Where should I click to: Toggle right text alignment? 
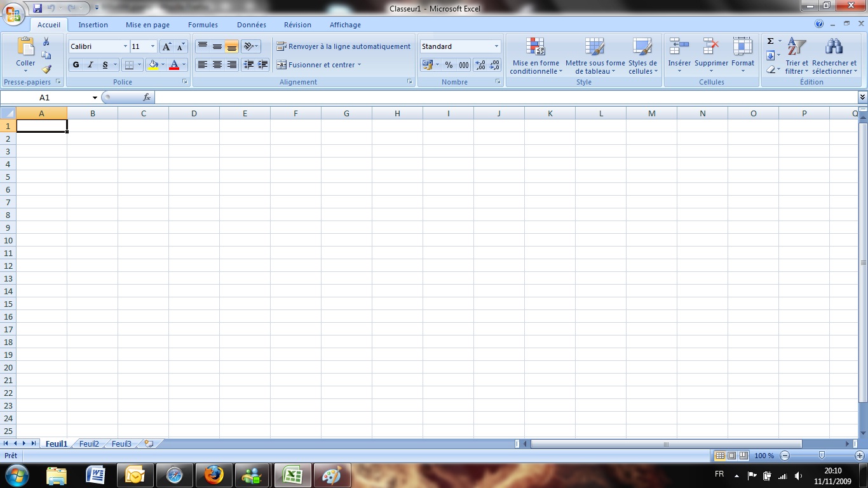(231, 64)
